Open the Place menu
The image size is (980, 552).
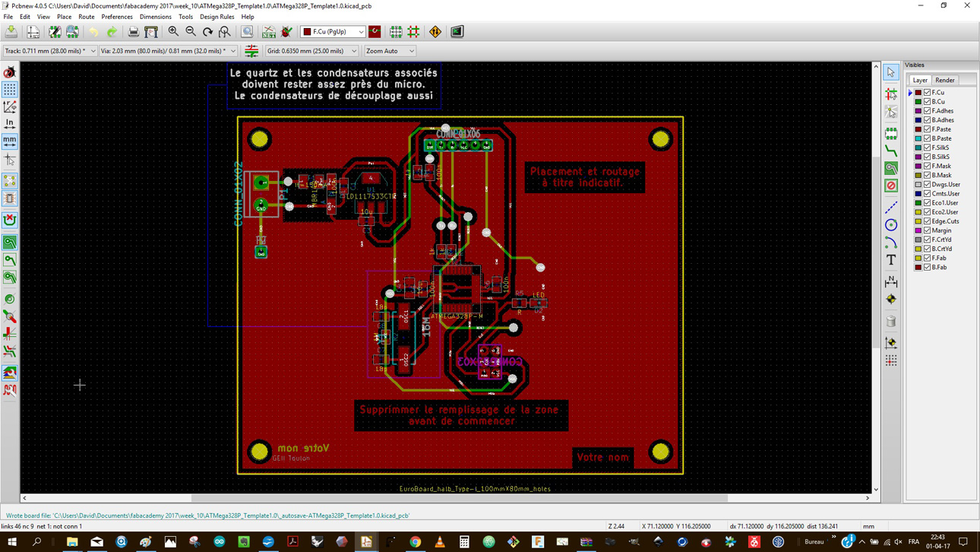(x=64, y=17)
